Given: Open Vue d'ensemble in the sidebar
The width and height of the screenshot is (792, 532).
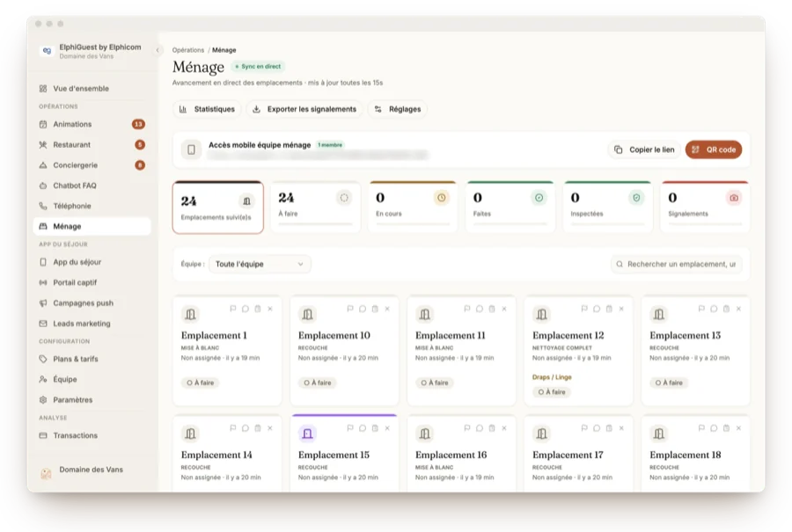Looking at the screenshot, I should pyautogui.click(x=92, y=88).
